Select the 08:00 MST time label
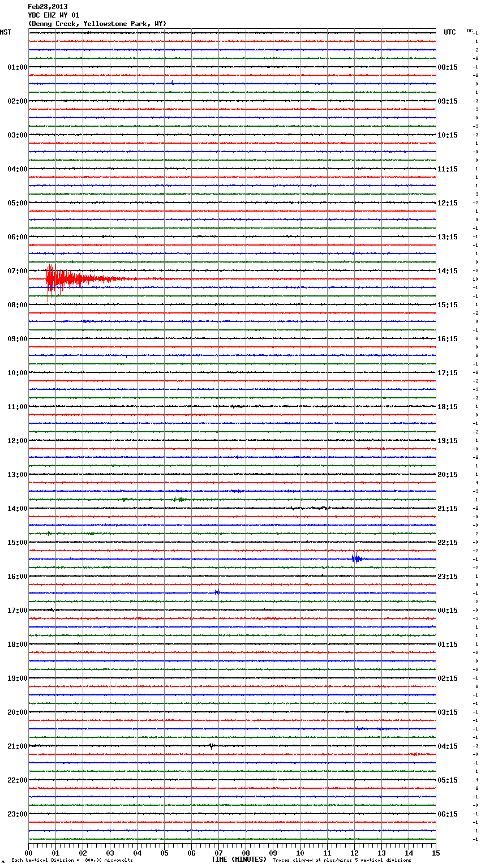This screenshot has height=868, width=481. (18, 305)
